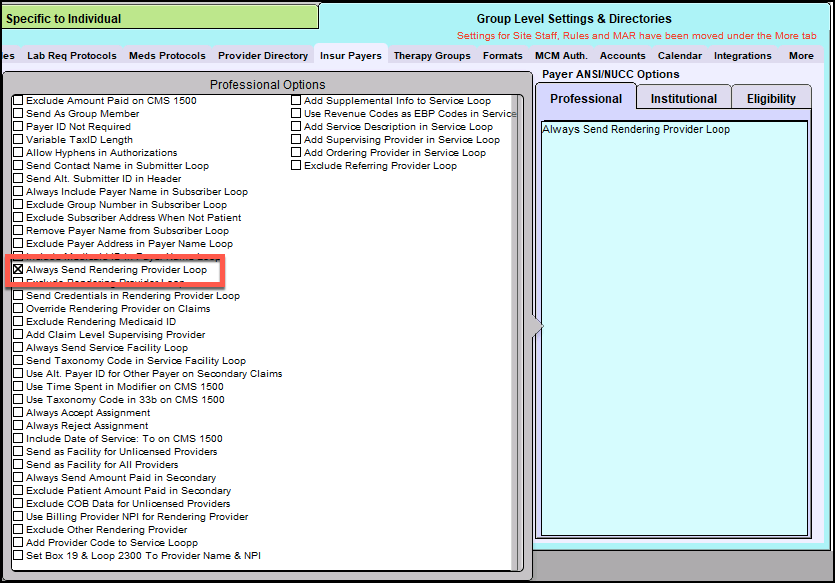Check Allow Hyphens in Authorizations

click(x=18, y=152)
